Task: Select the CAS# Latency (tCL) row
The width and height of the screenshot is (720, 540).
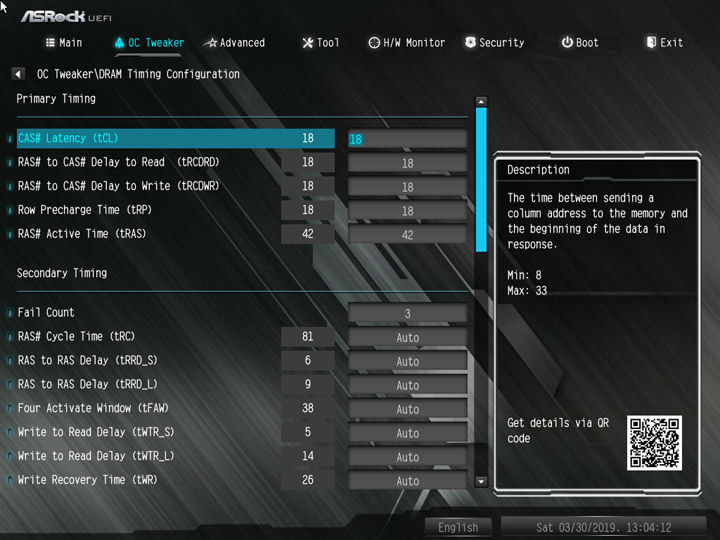Action: coord(175,138)
